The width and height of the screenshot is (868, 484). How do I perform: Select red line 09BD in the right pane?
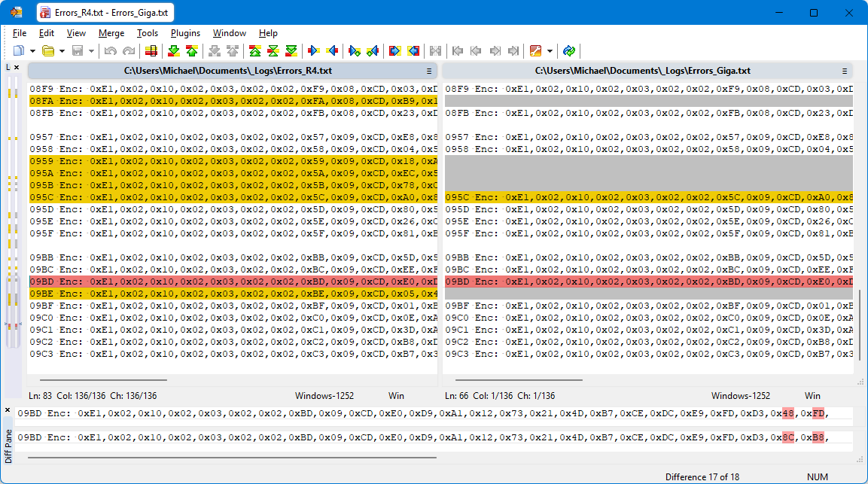[649, 282]
